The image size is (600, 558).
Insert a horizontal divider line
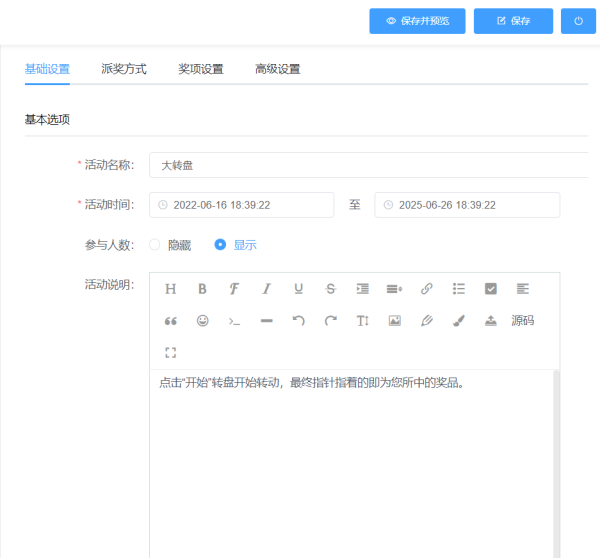tap(266, 321)
